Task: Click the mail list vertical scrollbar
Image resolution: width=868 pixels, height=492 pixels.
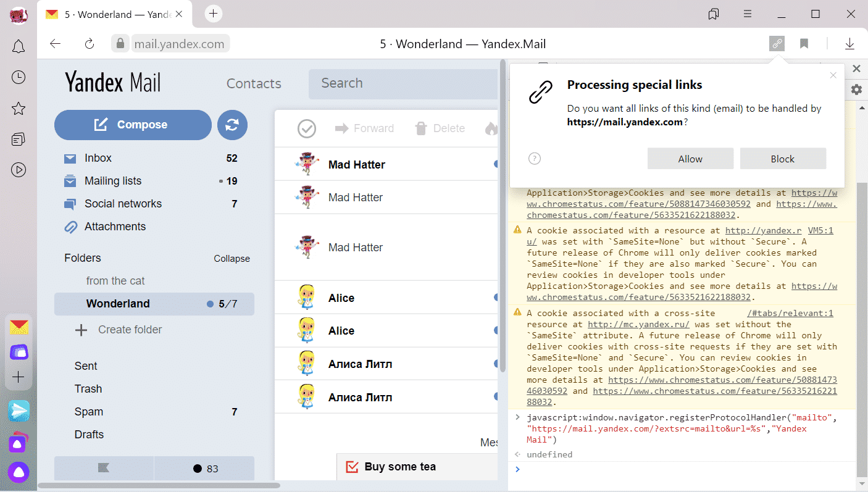Action: tap(503, 216)
